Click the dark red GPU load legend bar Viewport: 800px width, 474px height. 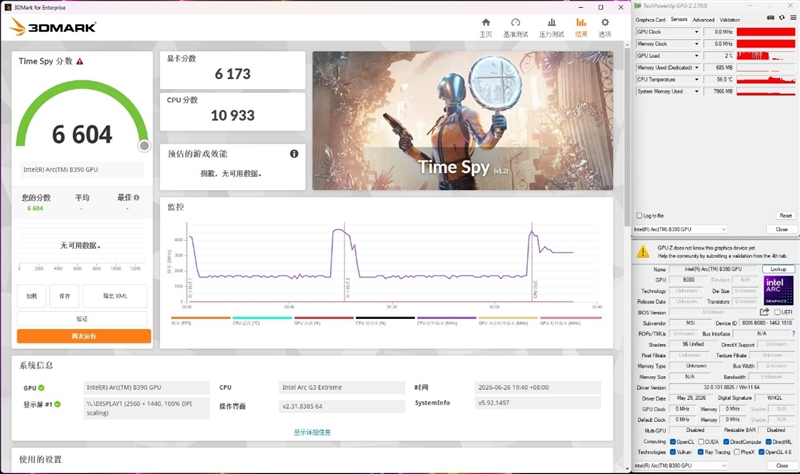tap(324, 318)
